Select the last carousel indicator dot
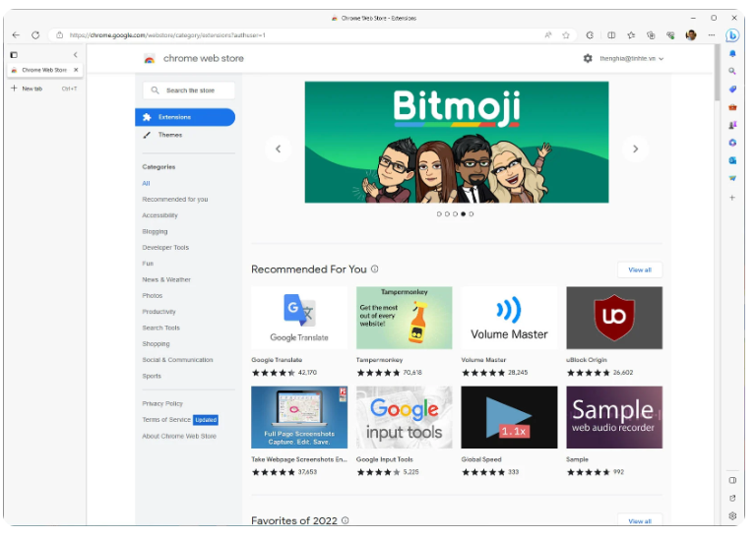Screen dimensions: 756x538 471,213
